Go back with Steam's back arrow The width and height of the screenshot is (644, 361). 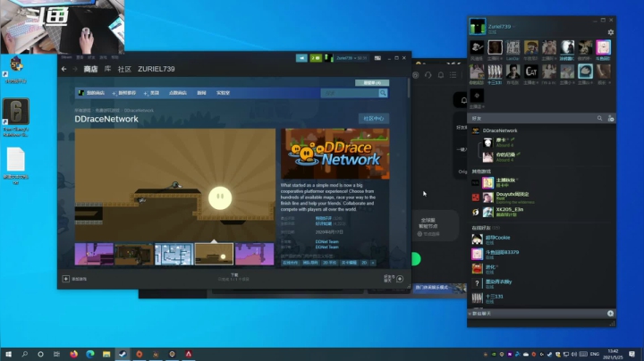pyautogui.click(x=64, y=69)
